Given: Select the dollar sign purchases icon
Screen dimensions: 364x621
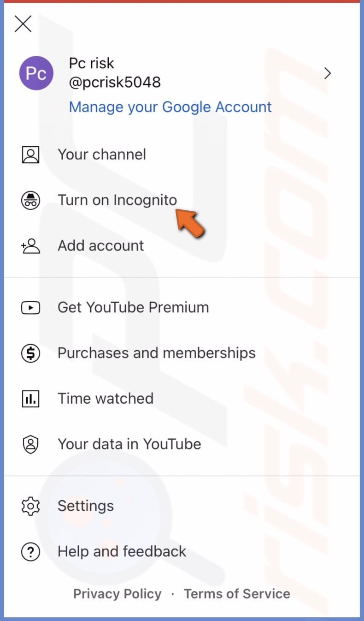Looking at the screenshot, I should (30, 353).
